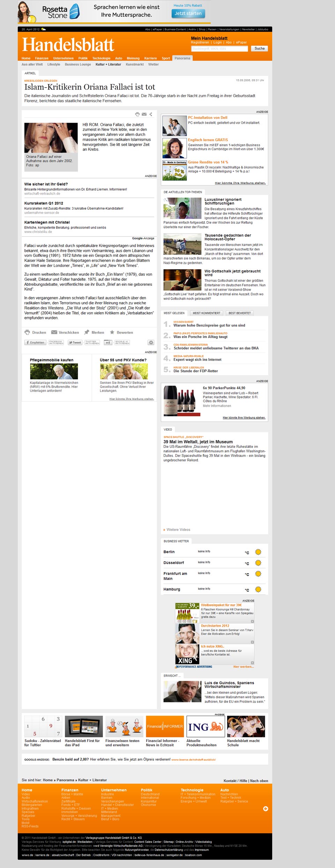Viewport: 335px width, 868px height.
Task: Click 'Hier werben...' under the XING ad
Action: coord(244,666)
